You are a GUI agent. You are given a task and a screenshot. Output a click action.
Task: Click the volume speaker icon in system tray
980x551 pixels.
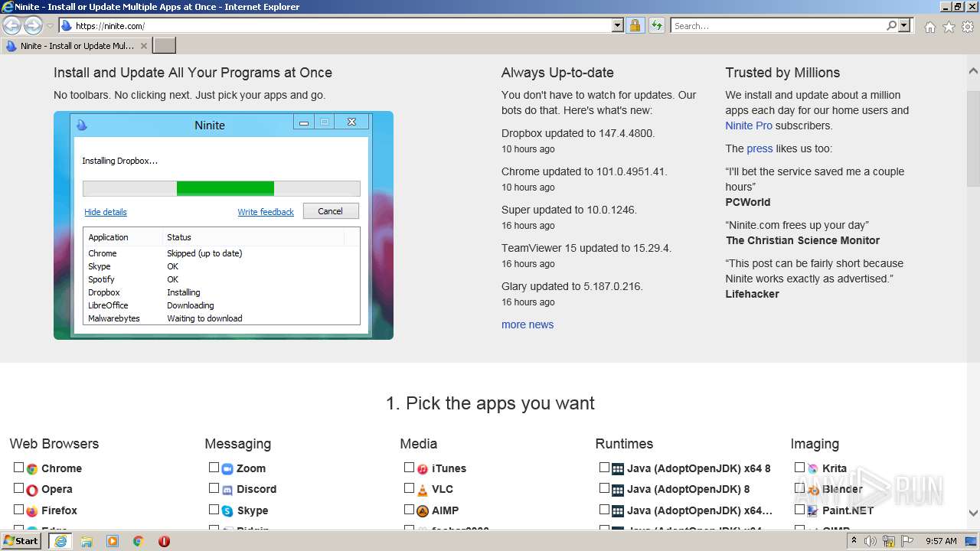pyautogui.click(x=871, y=541)
